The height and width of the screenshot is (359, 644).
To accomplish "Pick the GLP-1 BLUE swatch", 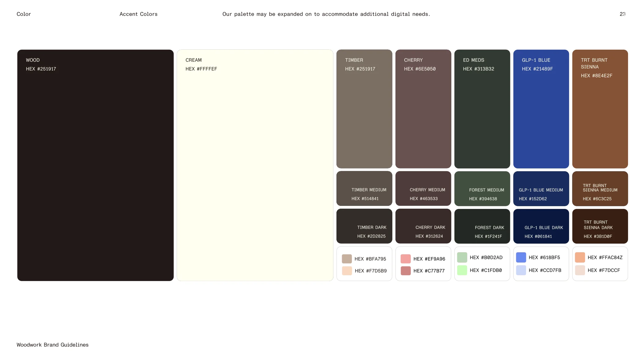I will pyautogui.click(x=541, y=109).
